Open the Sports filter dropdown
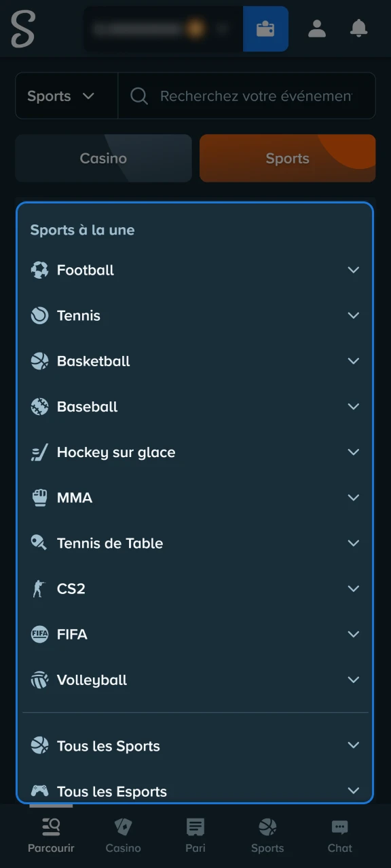 point(66,96)
